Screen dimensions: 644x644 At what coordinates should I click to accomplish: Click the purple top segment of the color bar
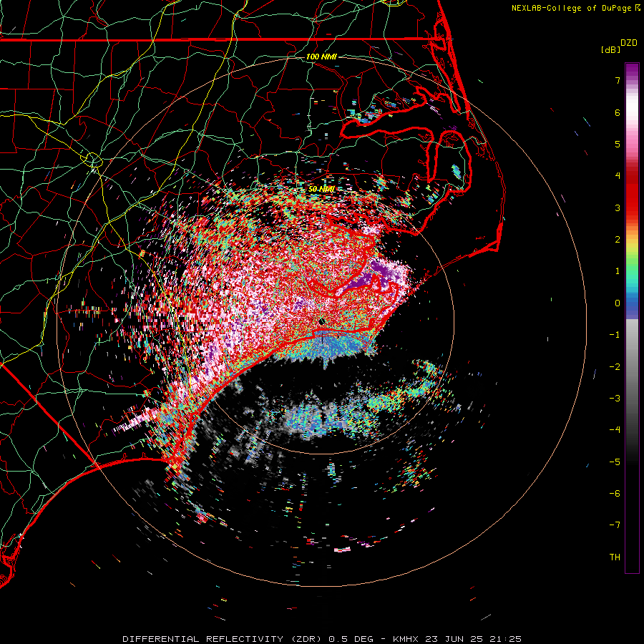(x=632, y=71)
